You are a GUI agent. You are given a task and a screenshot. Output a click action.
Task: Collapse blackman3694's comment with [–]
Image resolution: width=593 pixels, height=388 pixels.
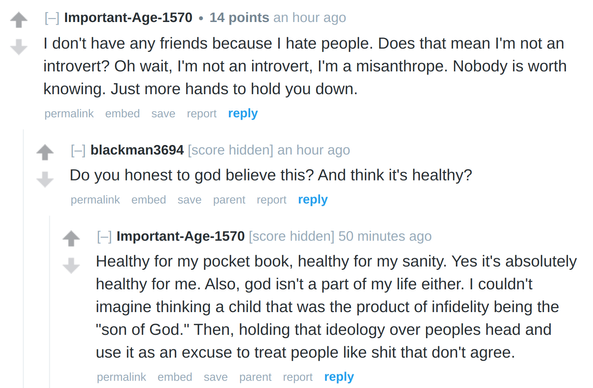click(78, 150)
